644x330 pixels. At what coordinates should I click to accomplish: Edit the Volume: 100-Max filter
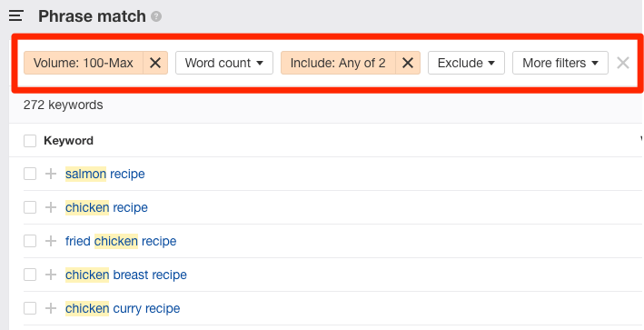click(84, 63)
